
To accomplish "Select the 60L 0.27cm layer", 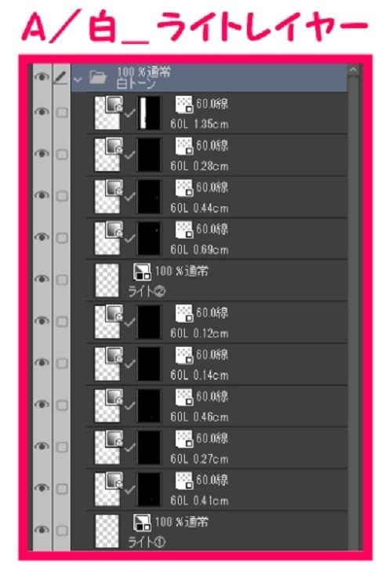I will pyautogui.click(x=216, y=447).
